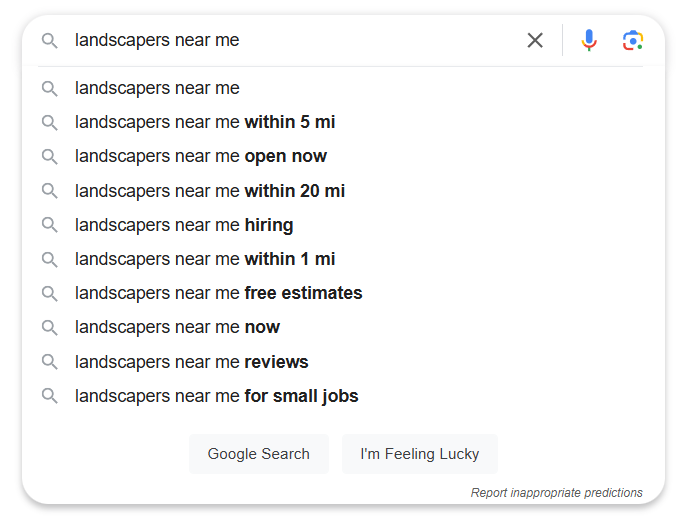Click the magnifier icon in search box

coord(50,40)
